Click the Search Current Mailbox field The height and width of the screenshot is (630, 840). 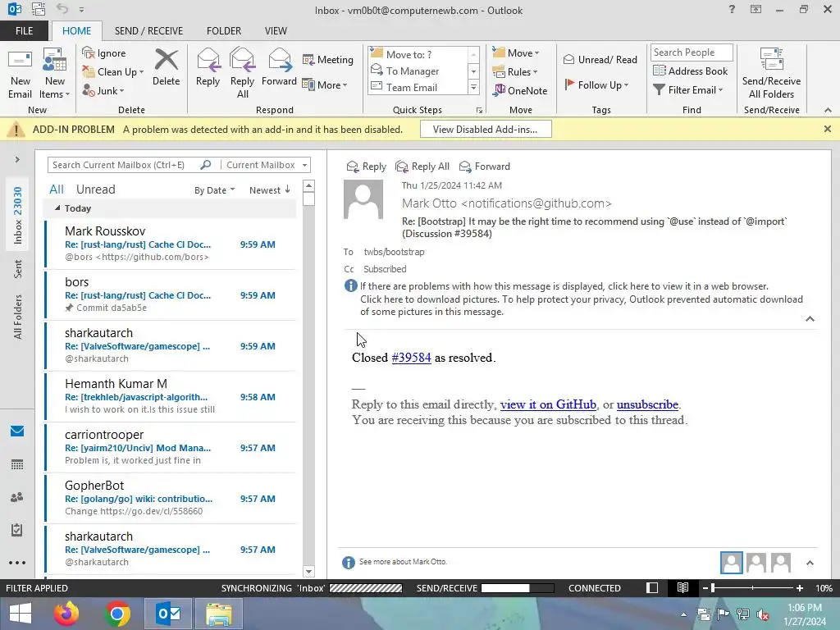coord(123,165)
